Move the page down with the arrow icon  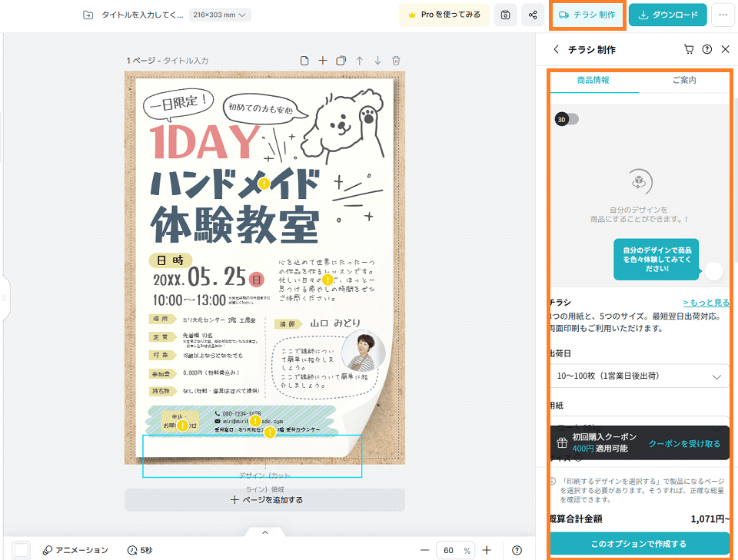(x=377, y=59)
